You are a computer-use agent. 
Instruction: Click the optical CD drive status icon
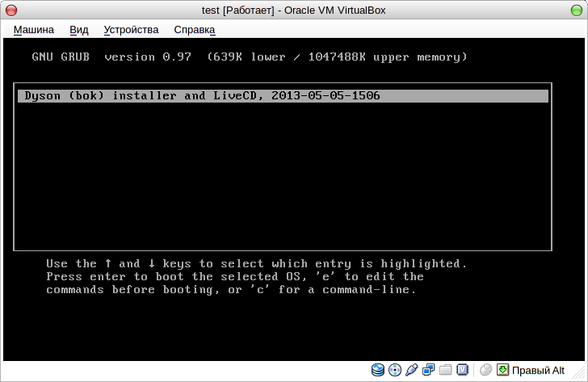point(394,370)
